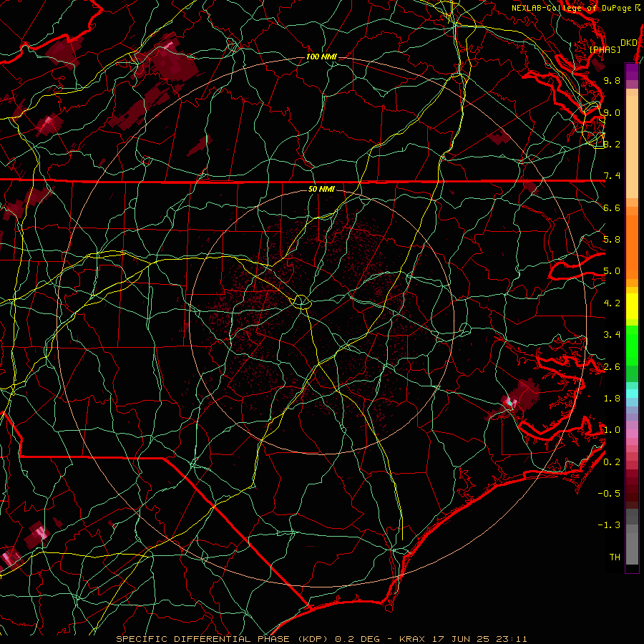Click the 1.8 scale label
The height and width of the screenshot is (644, 644).
tap(612, 399)
